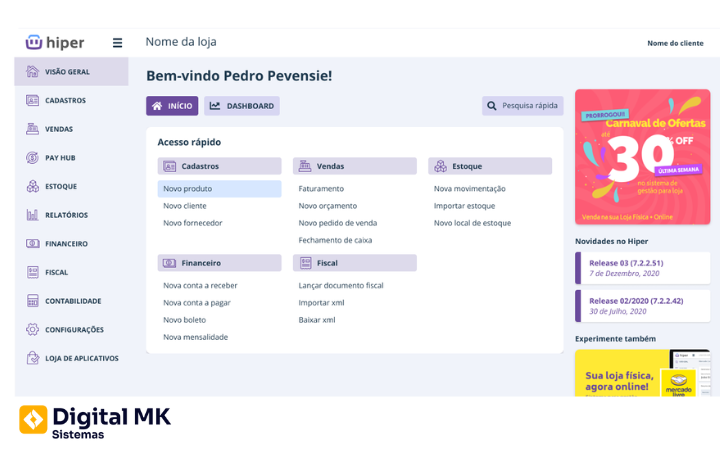Click the Financeiro sidebar icon
The image size is (720, 450).
32,243
